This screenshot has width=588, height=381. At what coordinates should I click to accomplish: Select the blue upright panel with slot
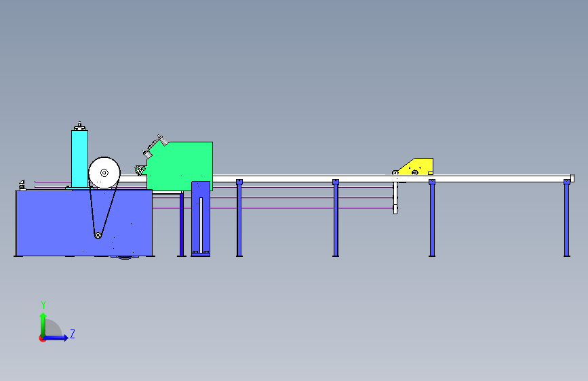click(x=201, y=218)
